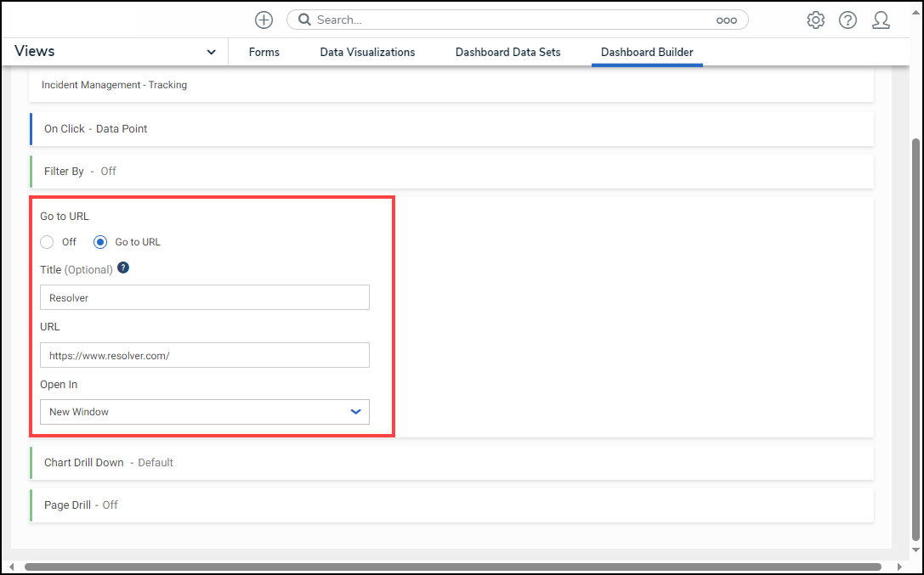This screenshot has height=575, width=924.
Task: Expand the Filter By - Off section
Action: pyautogui.click(x=451, y=172)
